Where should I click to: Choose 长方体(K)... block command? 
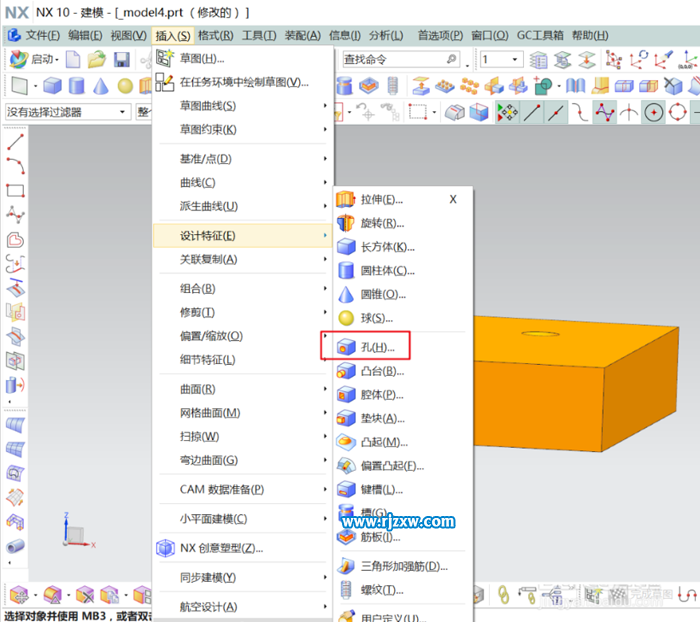coord(403,247)
